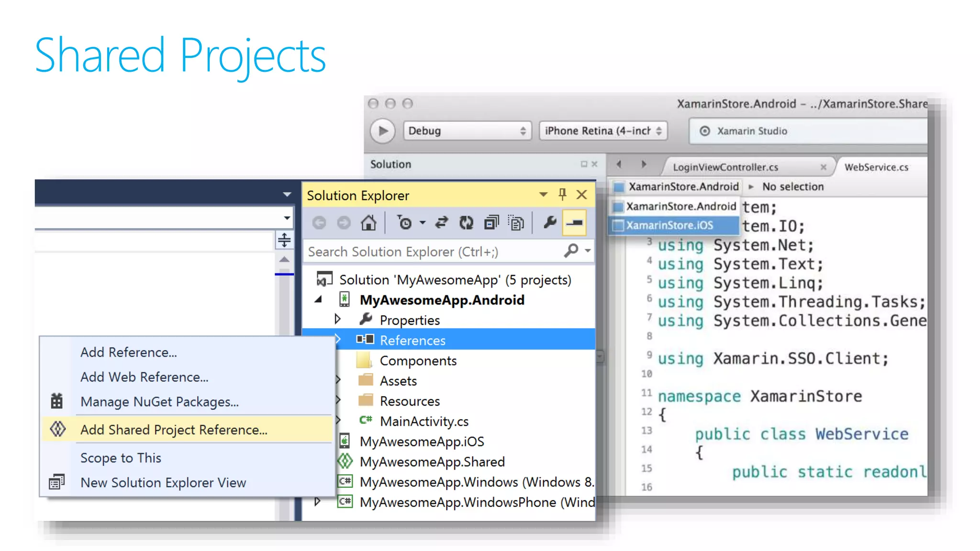980x551 pixels.
Task: Click the magnifier search icon
Action: [x=571, y=251]
